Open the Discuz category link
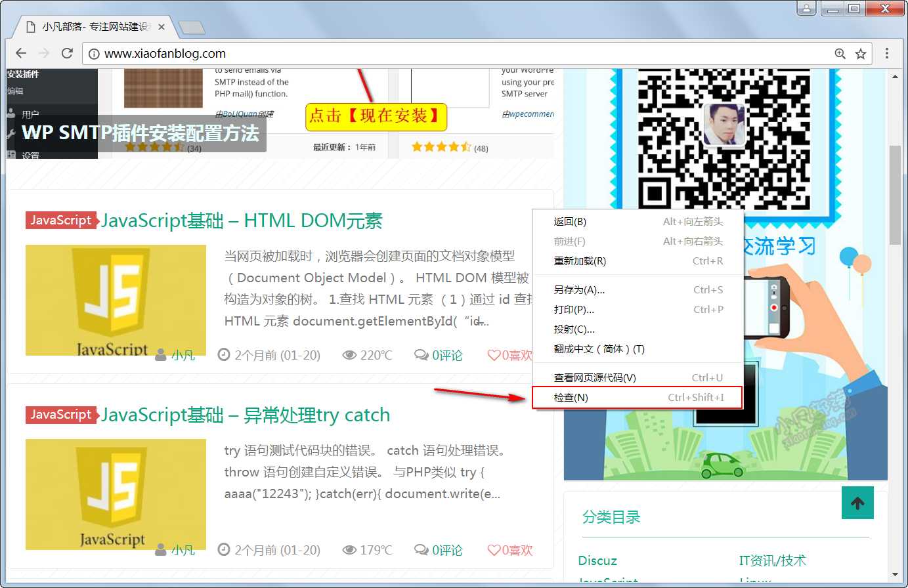 (597, 560)
